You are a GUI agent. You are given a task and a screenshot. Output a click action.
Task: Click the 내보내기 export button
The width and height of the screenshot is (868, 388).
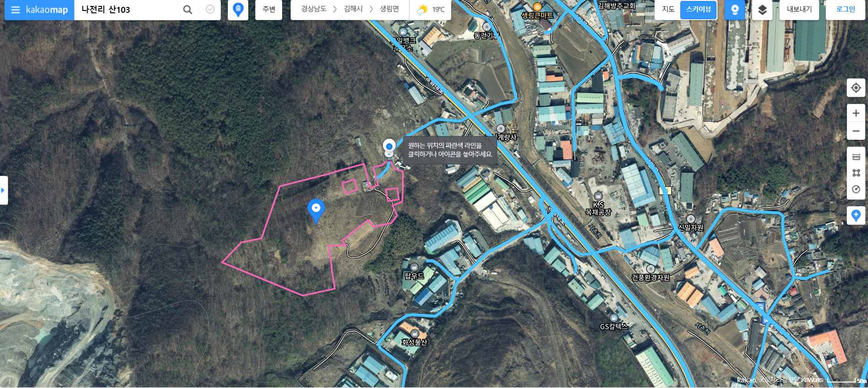pyautogui.click(x=799, y=10)
